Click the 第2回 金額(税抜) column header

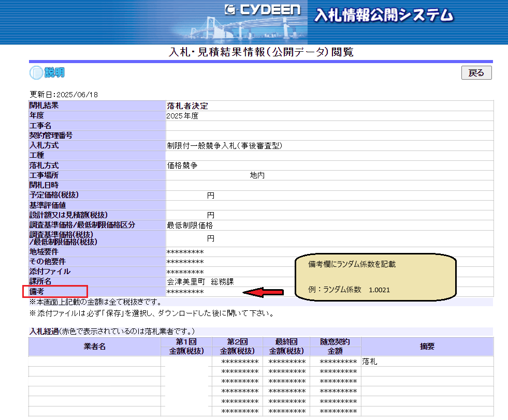click(237, 347)
